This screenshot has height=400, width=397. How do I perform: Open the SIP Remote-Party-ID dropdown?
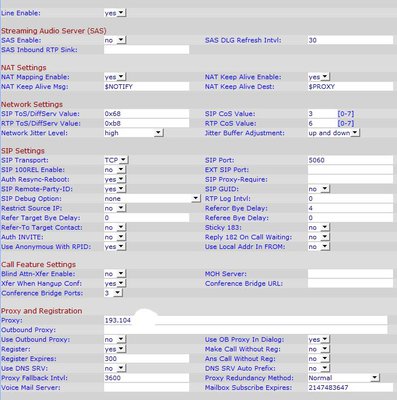[x=115, y=189]
